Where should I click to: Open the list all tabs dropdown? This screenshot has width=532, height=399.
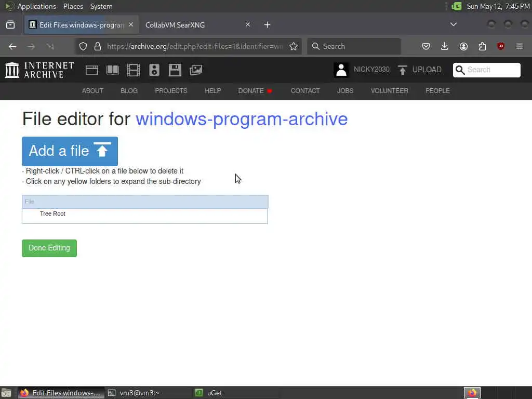453,24
